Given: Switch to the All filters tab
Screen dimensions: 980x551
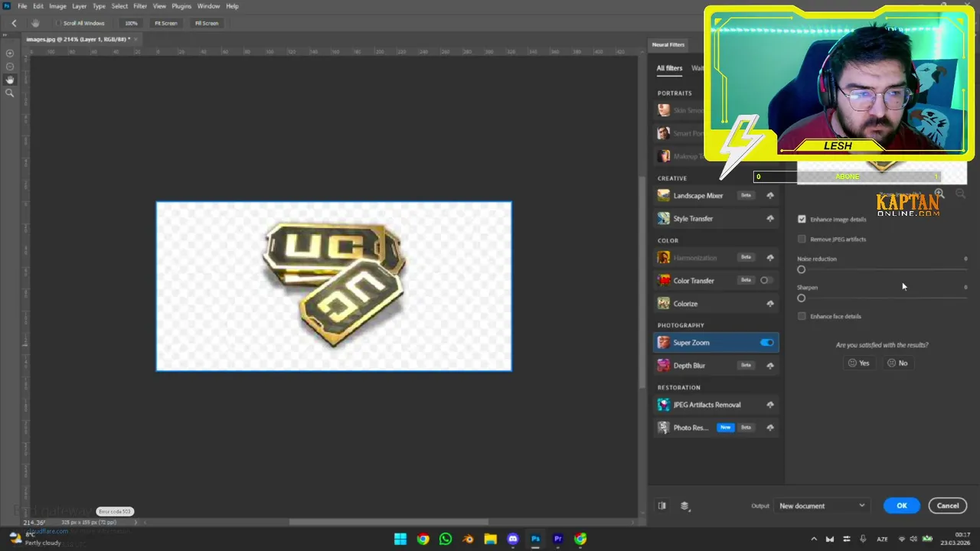Looking at the screenshot, I should 669,68.
